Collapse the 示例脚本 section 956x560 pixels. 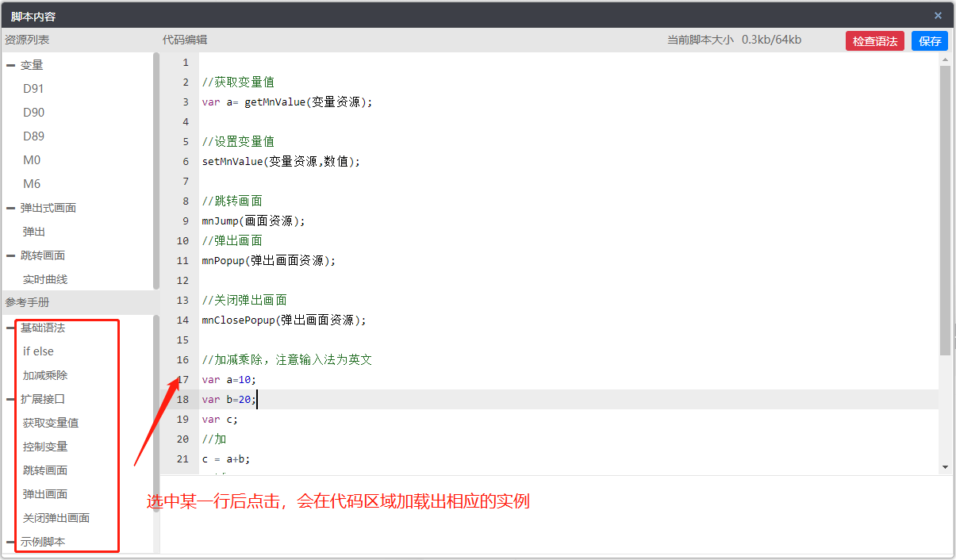[x=11, y=542]
